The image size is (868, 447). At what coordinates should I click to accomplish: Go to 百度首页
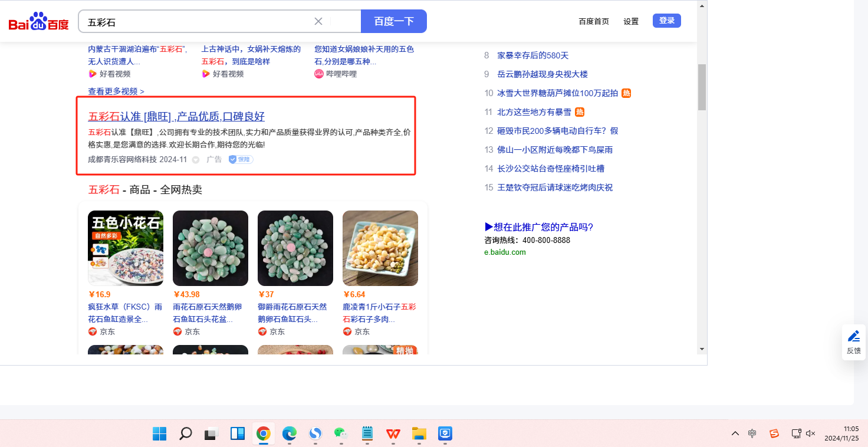pos(594,21)
